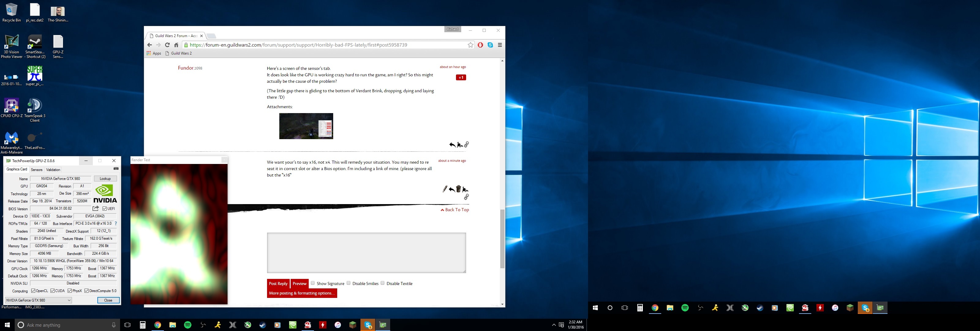Toggle the CUDA checkbox
This screenshot has height=331, width=980.
(x=52, y=291)
